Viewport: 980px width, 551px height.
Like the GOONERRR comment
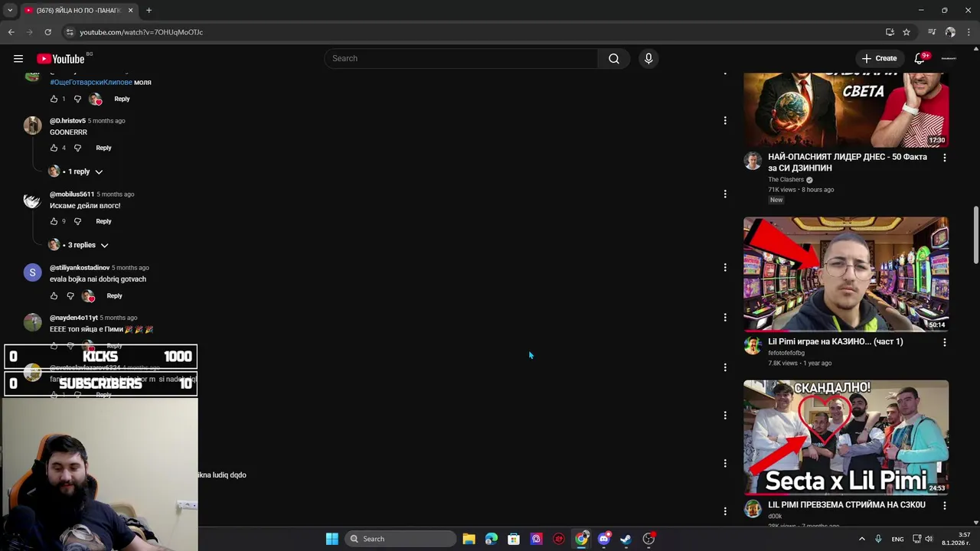(54, 148)
